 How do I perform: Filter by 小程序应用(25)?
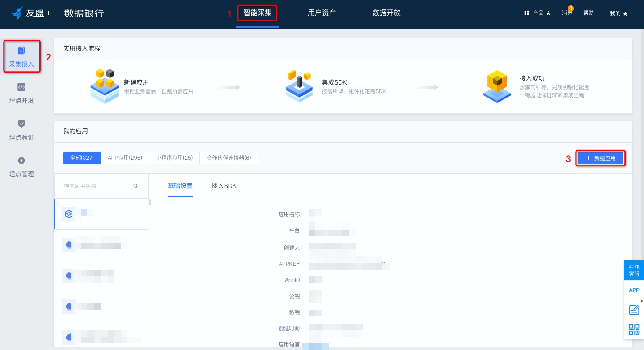(174, 158)
